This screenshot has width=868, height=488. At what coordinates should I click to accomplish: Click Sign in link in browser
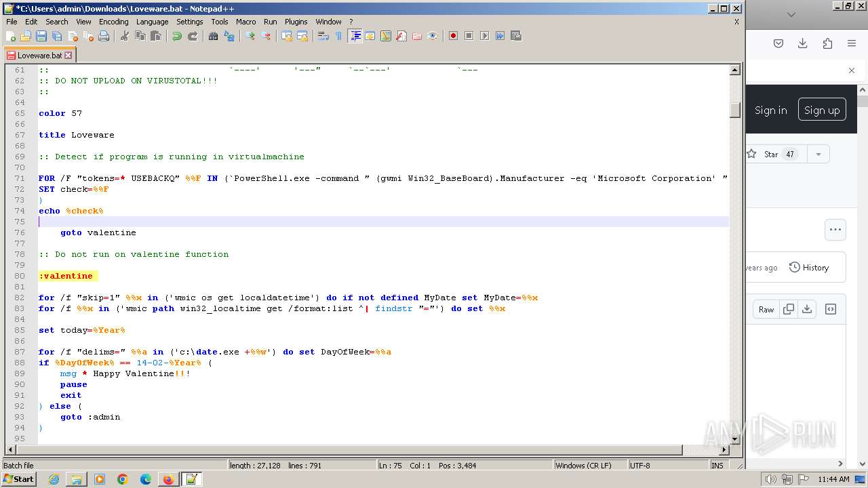click(771, 110)
